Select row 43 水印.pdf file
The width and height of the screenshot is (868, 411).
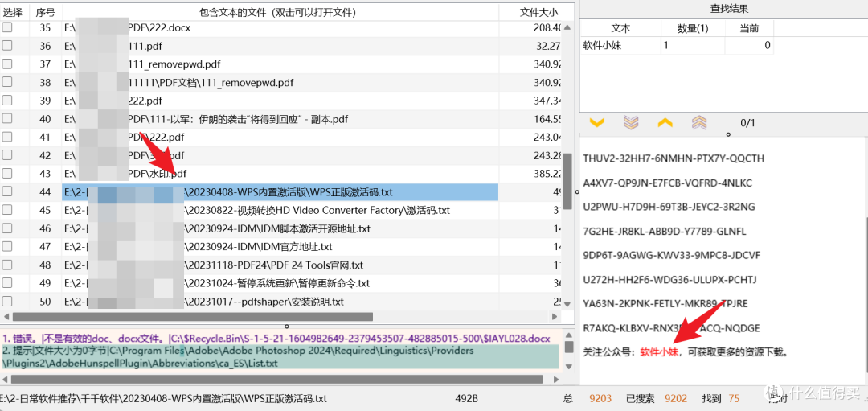pos(280,174)
